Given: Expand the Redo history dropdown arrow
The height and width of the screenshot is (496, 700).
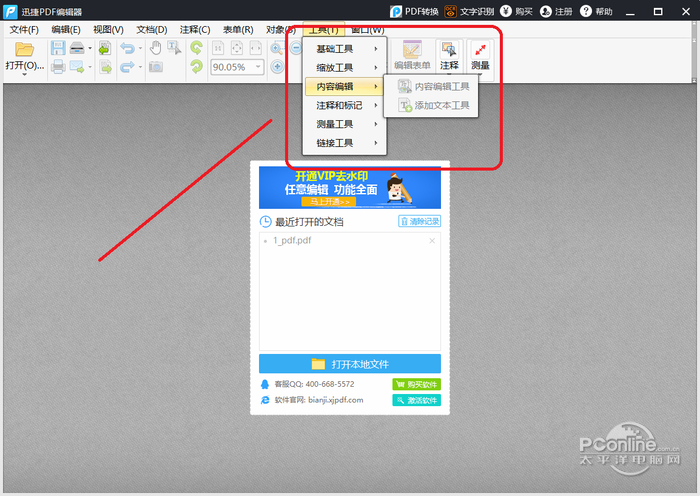Looking at the screenshot, I should tap(140, 67).
